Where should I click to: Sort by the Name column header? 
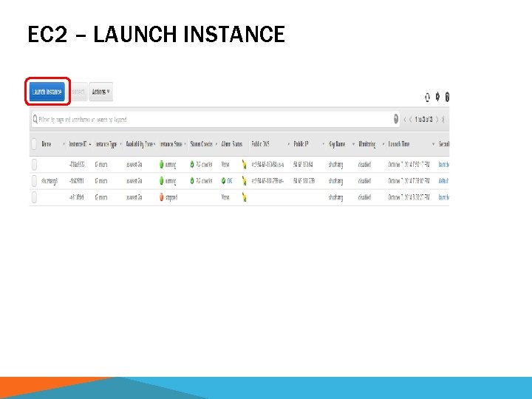[x=46, y=144]
